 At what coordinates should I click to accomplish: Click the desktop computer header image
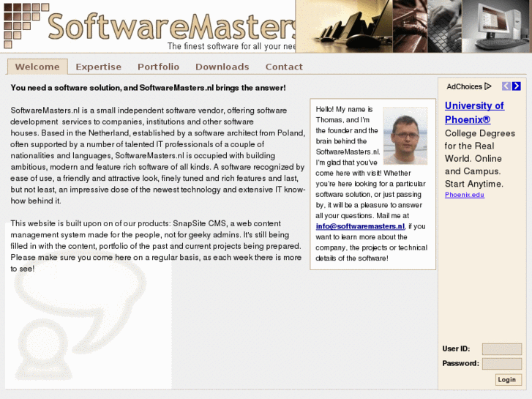coord(497,26)
